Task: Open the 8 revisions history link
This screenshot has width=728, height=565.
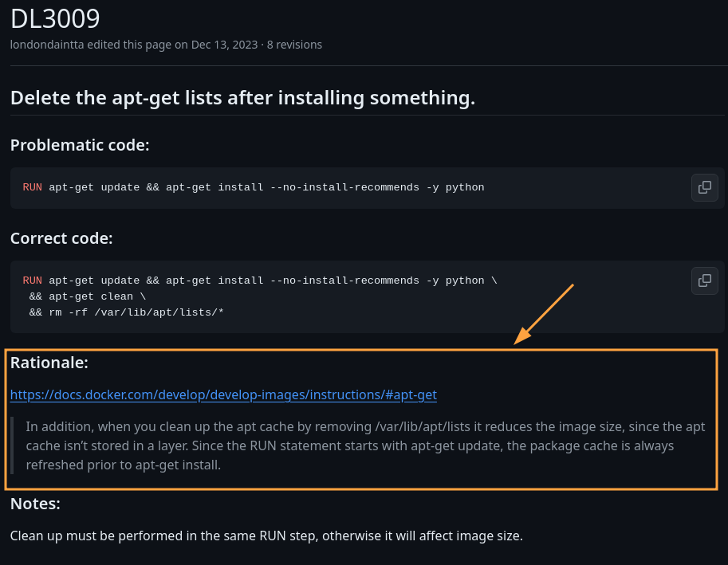Action: (294, 45)
